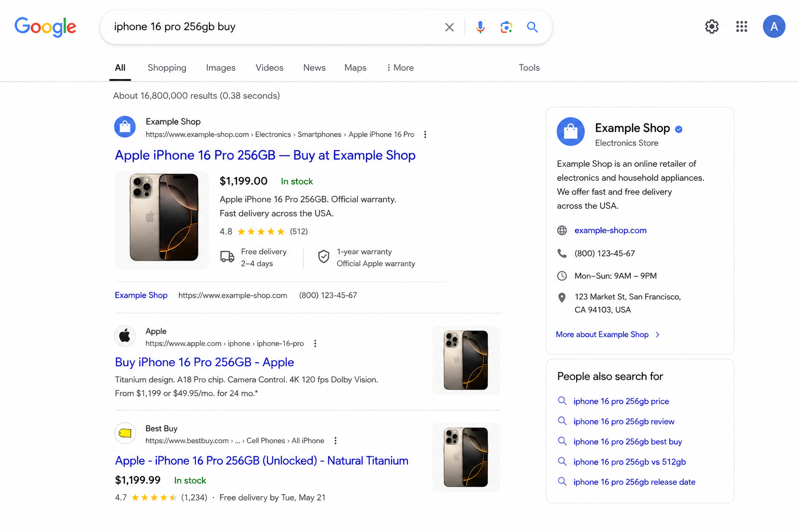Open the account avatar A
This screenshot has width=798, height=532.
point(774,26)
